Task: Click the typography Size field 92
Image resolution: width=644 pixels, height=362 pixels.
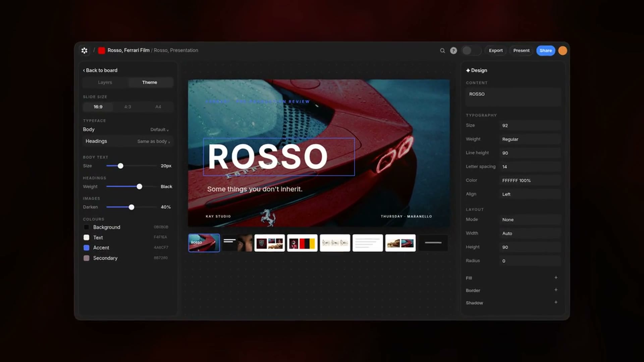Action: coord(530,125)
